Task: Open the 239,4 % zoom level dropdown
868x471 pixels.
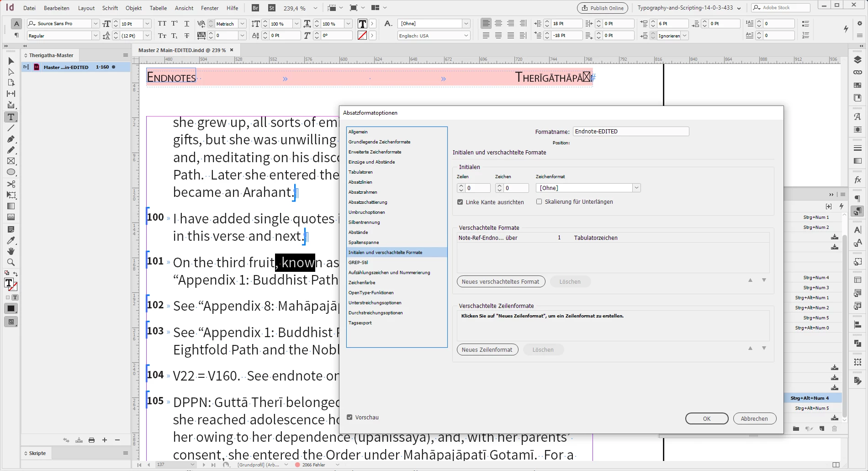Action: pos(315,8)
